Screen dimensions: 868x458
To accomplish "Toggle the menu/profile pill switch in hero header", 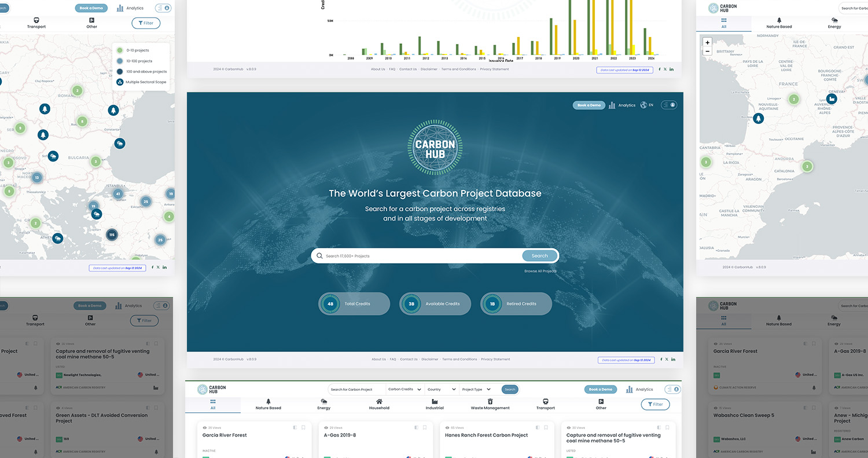I will [x=668, y=105].
